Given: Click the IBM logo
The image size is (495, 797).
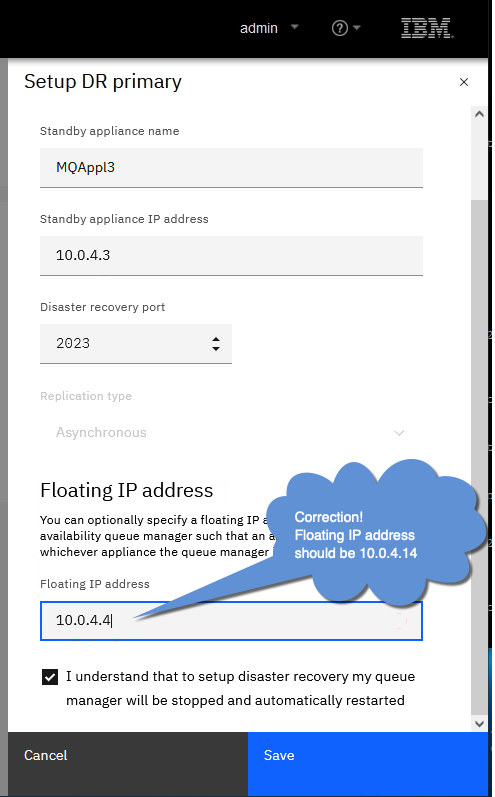Looking at the screenshot, I should pyautogui.click(x=426, y=28).
